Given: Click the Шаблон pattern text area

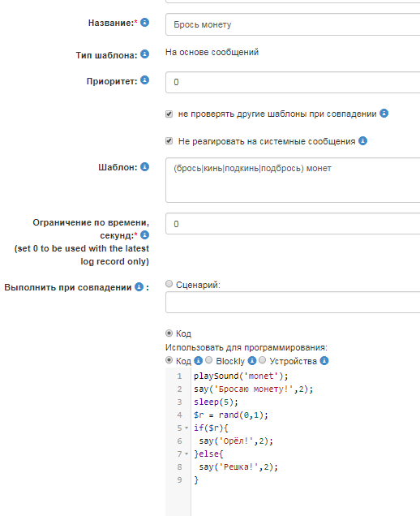Looking at the screenshot, I should coord(293,180).
